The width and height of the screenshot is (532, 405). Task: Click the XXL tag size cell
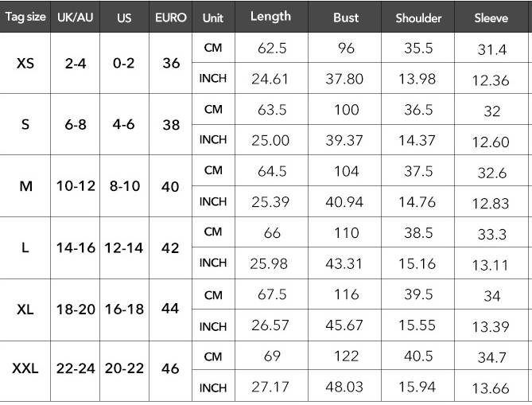[25, 368]
